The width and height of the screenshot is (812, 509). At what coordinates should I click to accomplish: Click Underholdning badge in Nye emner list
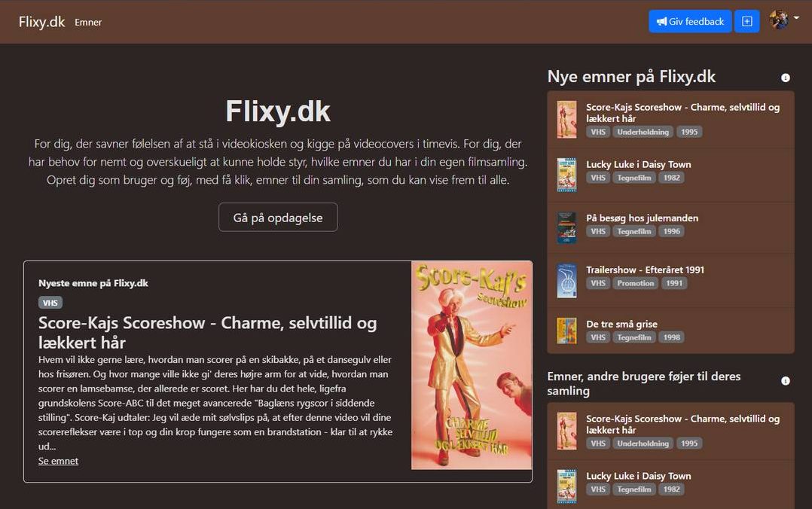click(x=643, y=132)
